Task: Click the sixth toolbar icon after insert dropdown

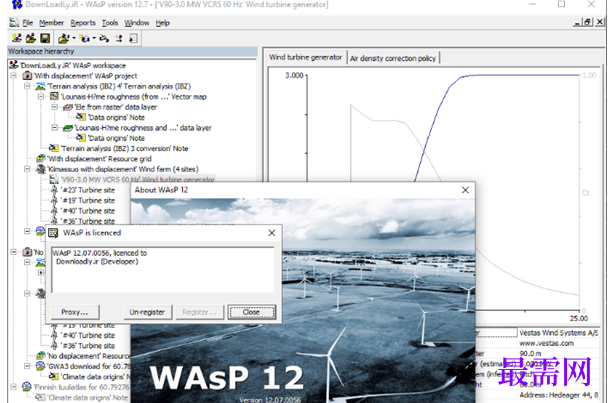Action: click(x=104, y=38)
